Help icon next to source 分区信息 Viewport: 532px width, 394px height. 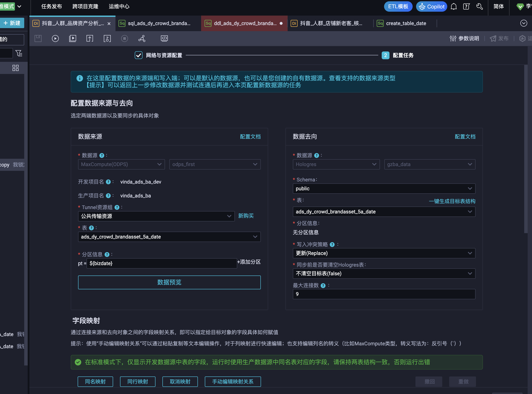[107, 255]
